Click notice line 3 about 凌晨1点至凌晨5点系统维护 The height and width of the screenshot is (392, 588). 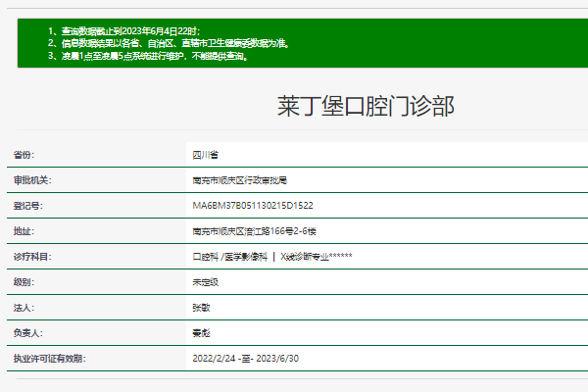[x=148, y=56]
